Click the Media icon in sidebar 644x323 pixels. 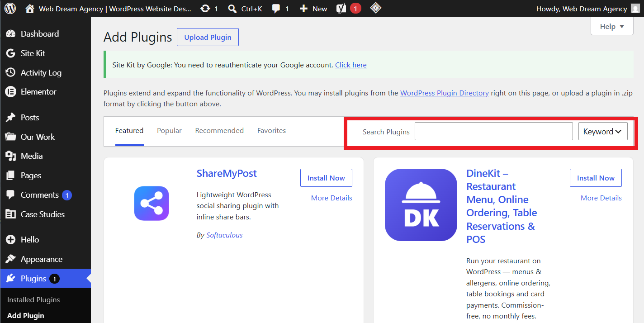click(11, 156)
